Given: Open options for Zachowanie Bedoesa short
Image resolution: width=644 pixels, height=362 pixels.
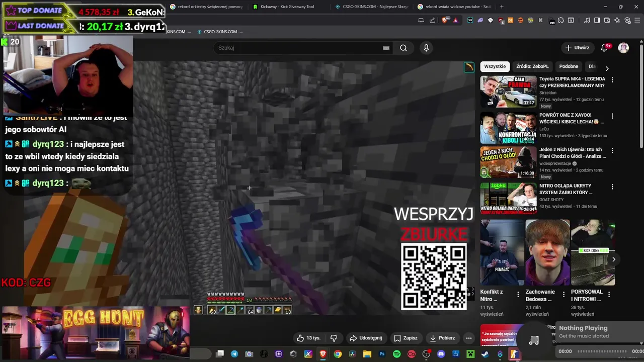Looking at the screenshot, I should [563, 295].
